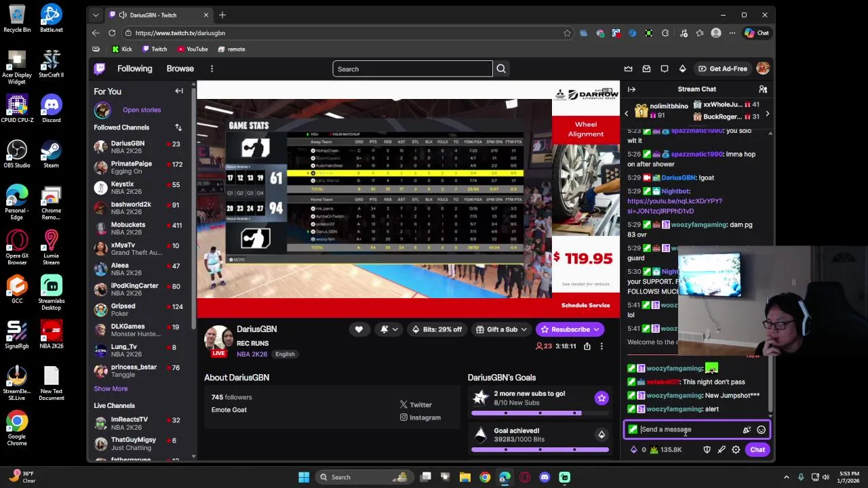
Task: Open the browser tab list dropdown
Action: (96, 15)
